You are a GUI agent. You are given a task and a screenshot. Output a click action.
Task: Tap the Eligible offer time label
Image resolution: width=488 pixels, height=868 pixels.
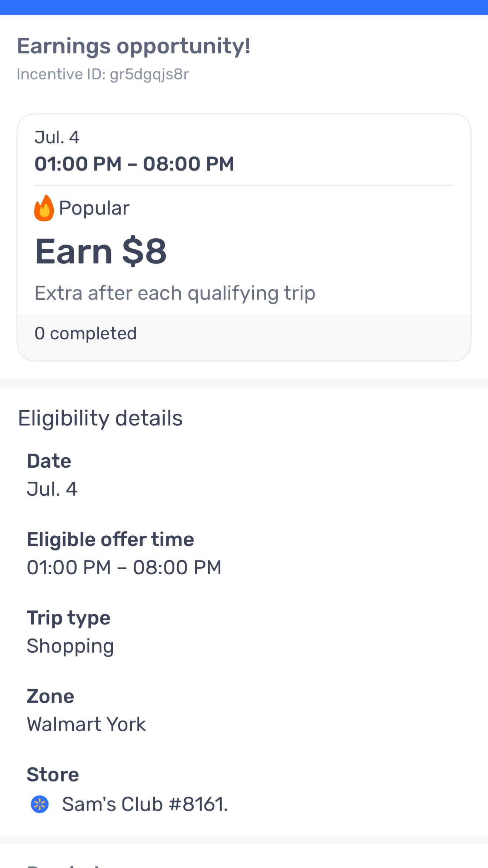[x=110, y=539]
